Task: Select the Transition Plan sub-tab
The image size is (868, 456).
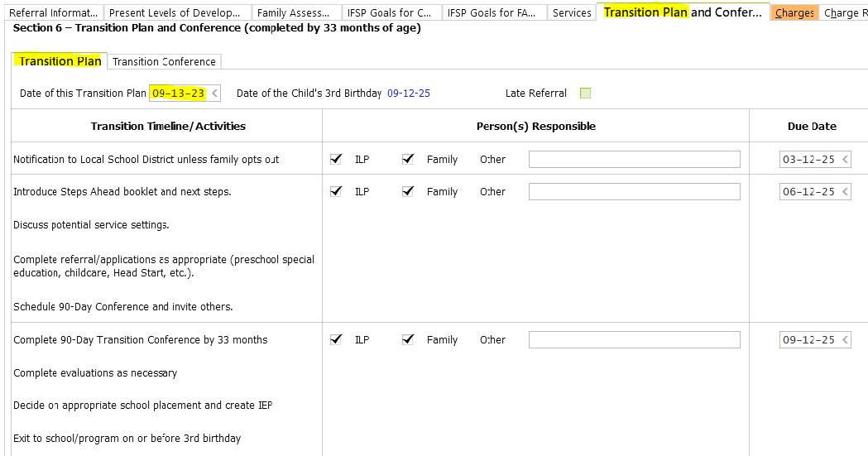Action: 60,61
